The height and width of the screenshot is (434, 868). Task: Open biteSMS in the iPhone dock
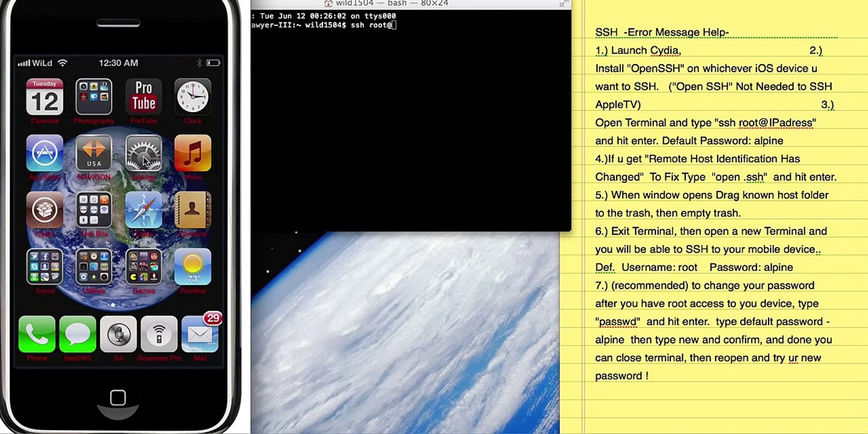[78, 334]
